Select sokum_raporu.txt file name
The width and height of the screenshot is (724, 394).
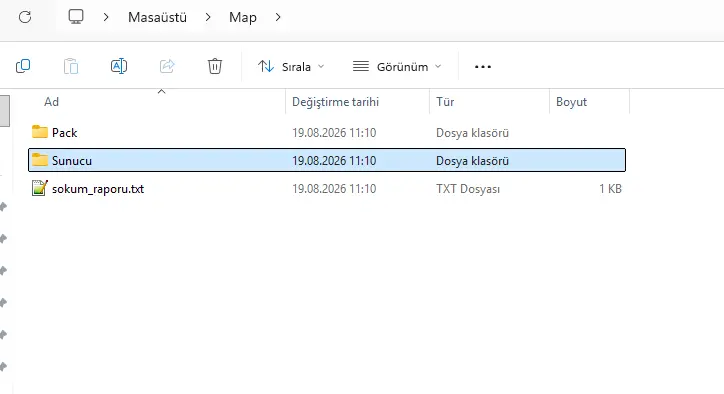[x=98, y=189]
